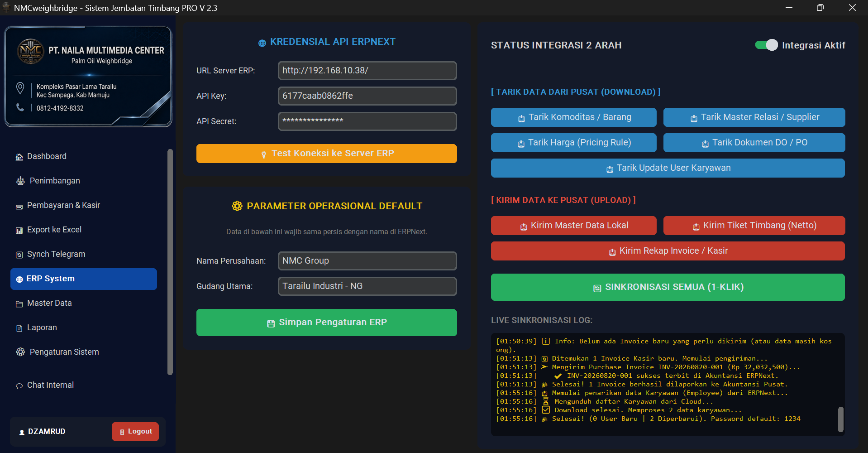Click the 'Status Integrasi 2 Arah' title
Screen dimensions: 868x453
pos(556,45)
